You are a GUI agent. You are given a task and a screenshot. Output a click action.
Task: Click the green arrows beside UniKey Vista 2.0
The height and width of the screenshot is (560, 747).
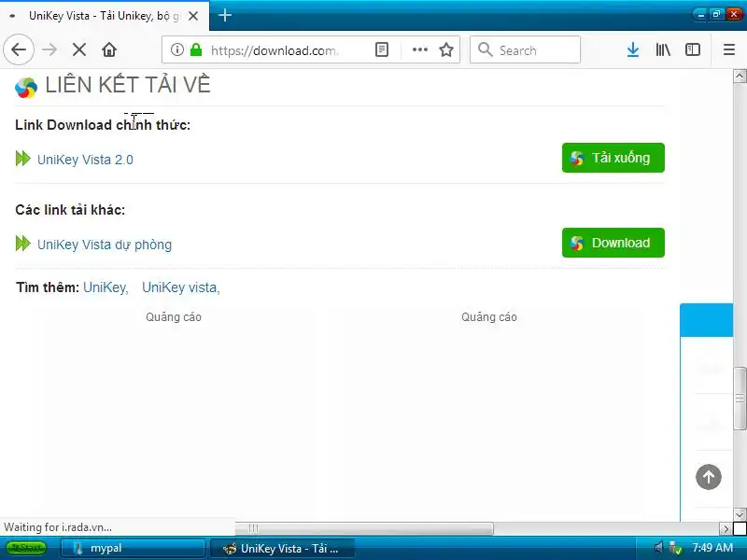click(22, 159)
